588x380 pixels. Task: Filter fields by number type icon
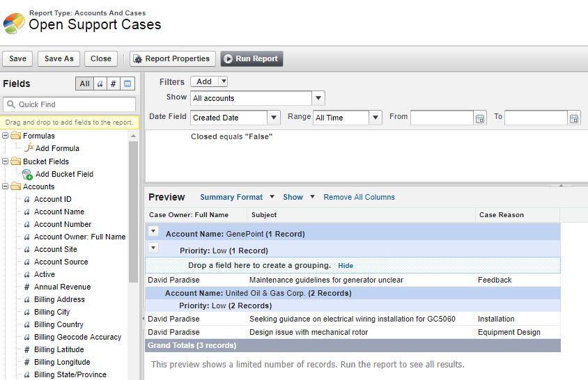(x=114, y=84)
